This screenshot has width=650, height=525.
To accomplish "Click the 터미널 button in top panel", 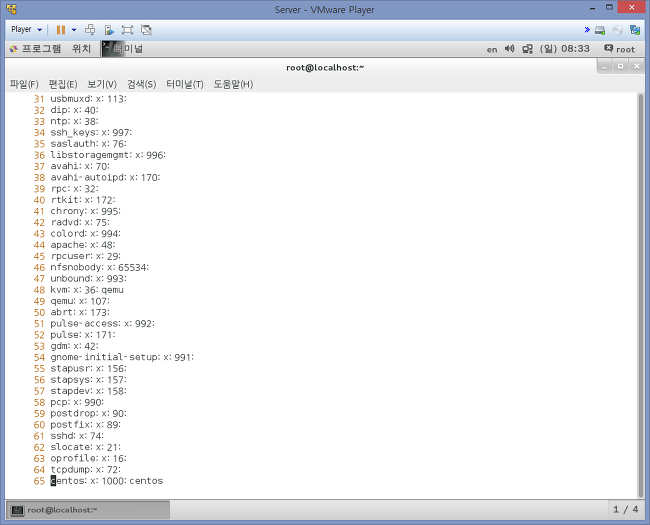I will 123,49.
